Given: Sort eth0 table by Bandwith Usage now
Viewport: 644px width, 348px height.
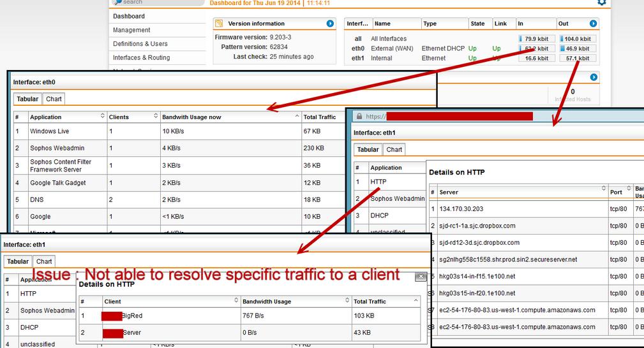Looking at the screenshot, I should coord(231,117).
